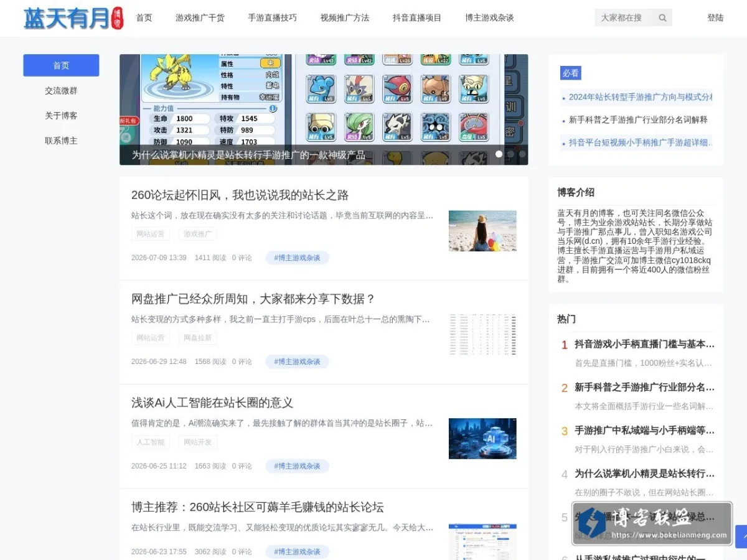Click the 网站运营 tag under 260论坛 article
The image size is (747, 560).
point(151,234)
